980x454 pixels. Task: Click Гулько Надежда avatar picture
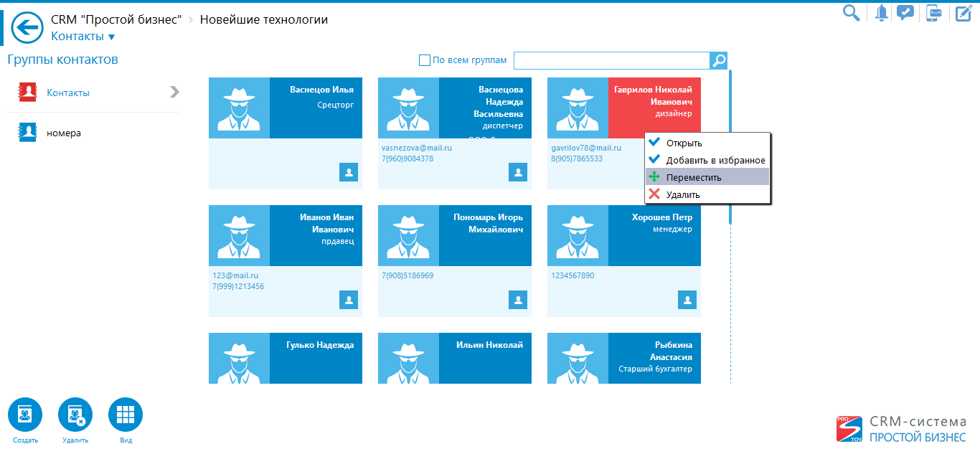(240, 358)
